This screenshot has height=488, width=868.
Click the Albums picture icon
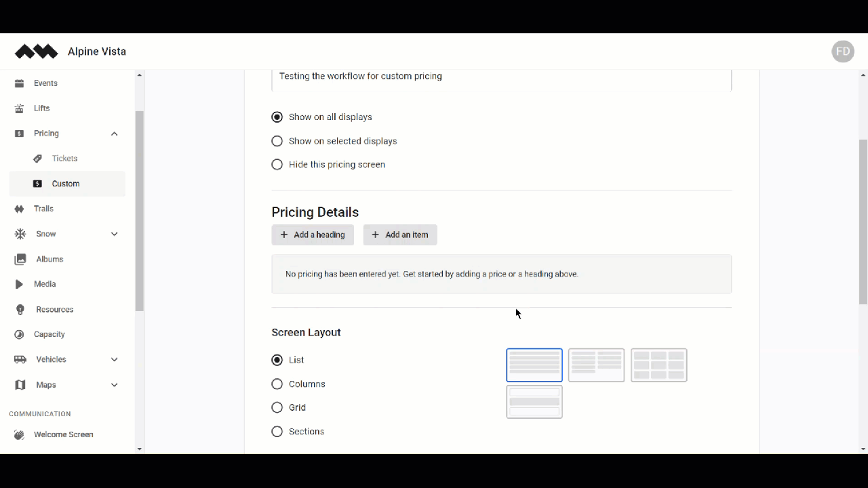(20, 259)
